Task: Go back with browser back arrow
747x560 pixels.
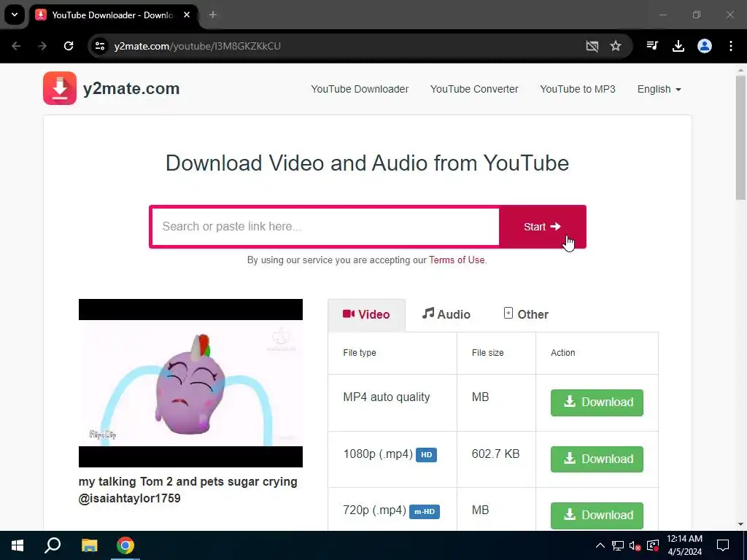Action: coord(16,46)
